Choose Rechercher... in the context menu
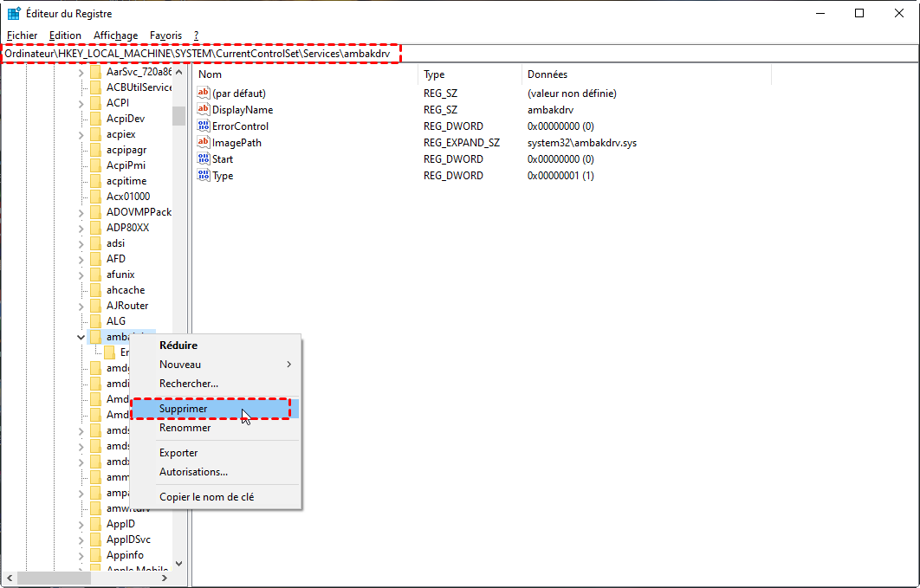This screenshot has height=588, width=920. (x=215, y=384)
